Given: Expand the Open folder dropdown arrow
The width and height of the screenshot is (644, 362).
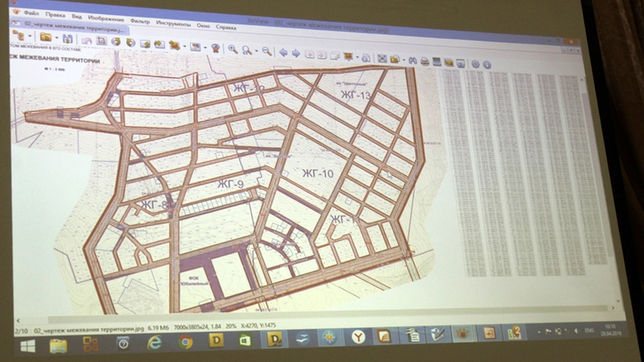Looking at the screenshot, I should click(x=56, y=37).
